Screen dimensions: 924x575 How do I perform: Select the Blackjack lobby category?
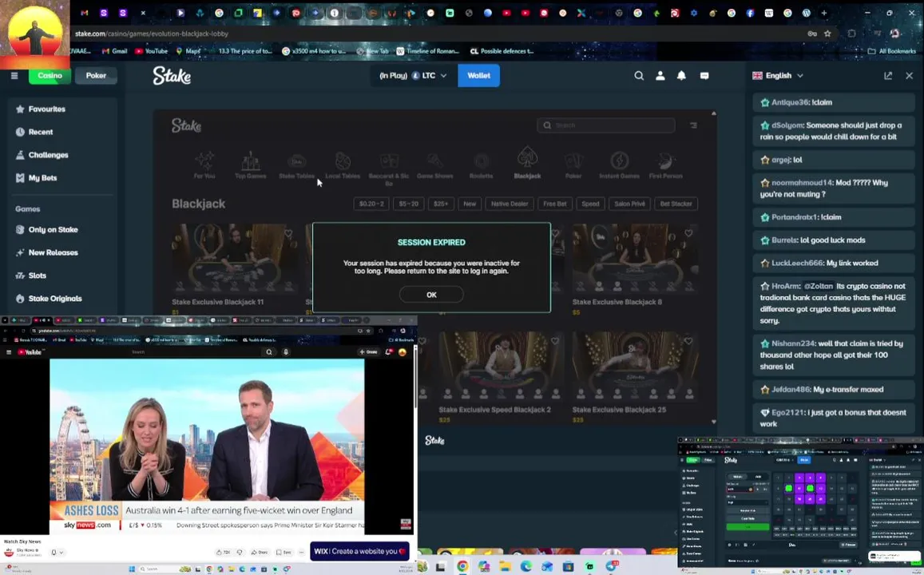(x=527, y=163)
